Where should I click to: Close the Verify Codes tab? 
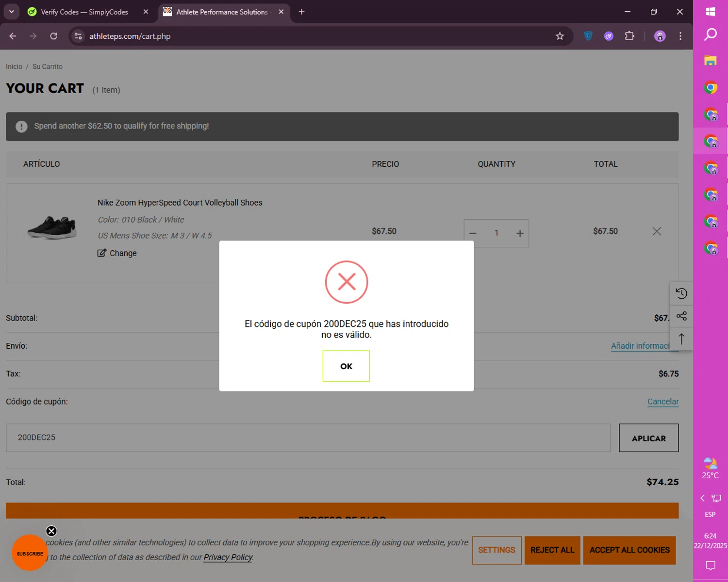pyautogui.click(x=146, y=12)
